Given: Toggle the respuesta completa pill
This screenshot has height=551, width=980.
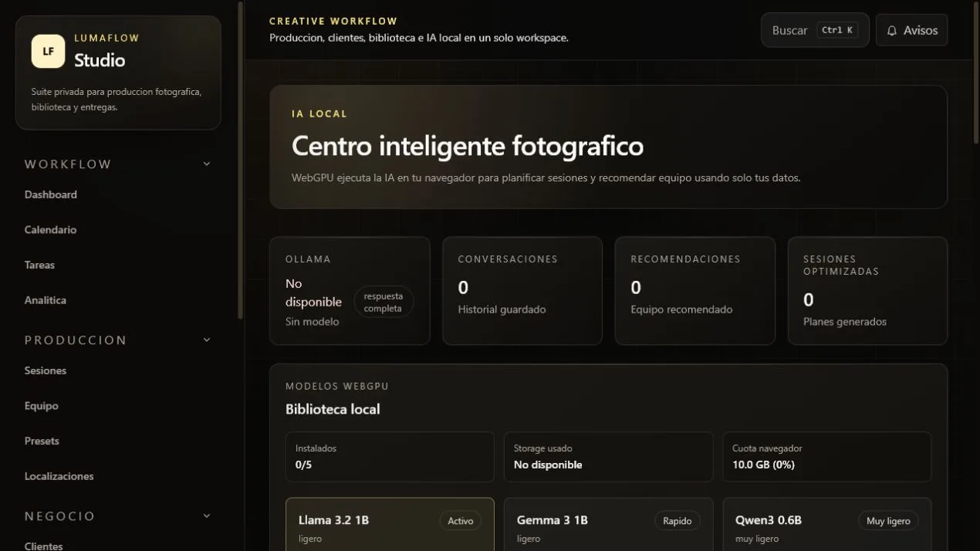Looking at the screenshot, I should (x=384, y=302).
